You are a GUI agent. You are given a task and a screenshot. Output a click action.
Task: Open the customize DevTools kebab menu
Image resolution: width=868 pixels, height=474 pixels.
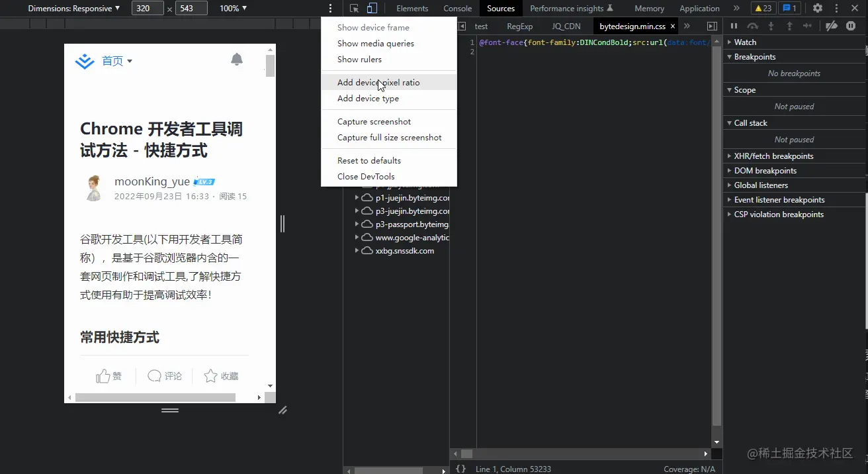pyautogui.click(x=836, y=9)
